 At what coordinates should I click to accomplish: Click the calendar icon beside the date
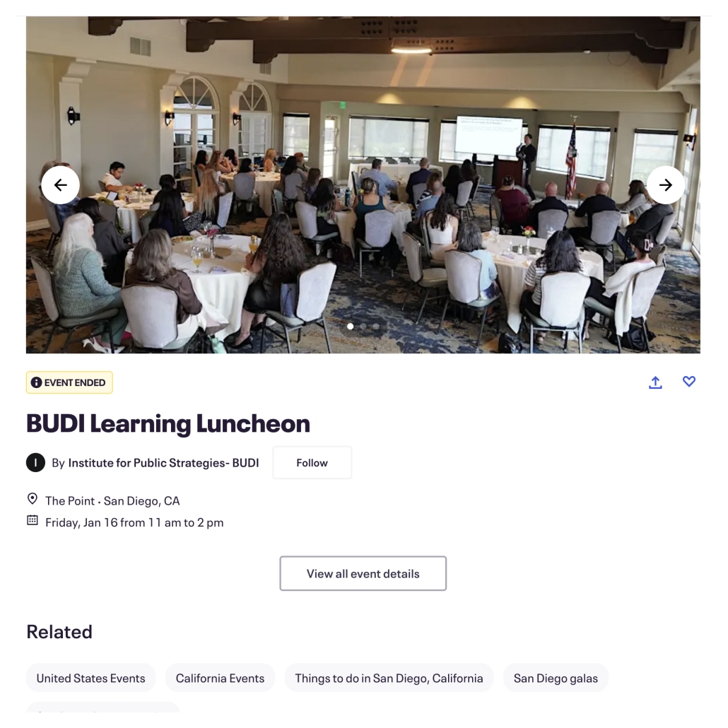pos(33,522)
